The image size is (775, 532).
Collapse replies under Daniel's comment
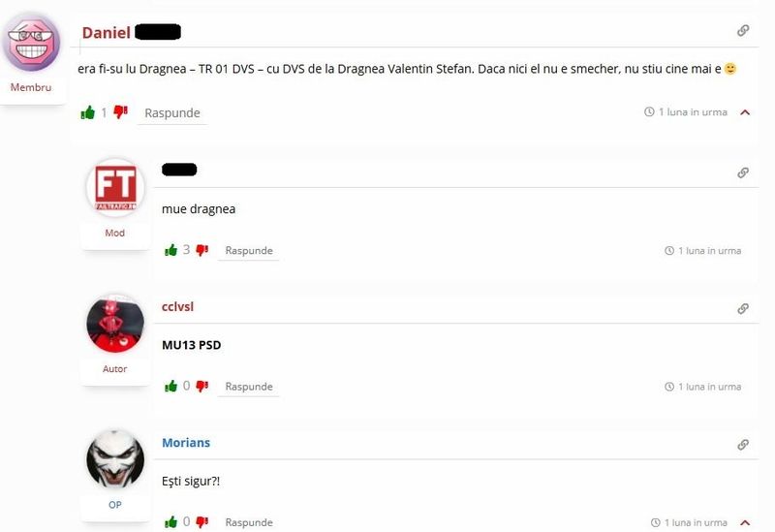745,112
